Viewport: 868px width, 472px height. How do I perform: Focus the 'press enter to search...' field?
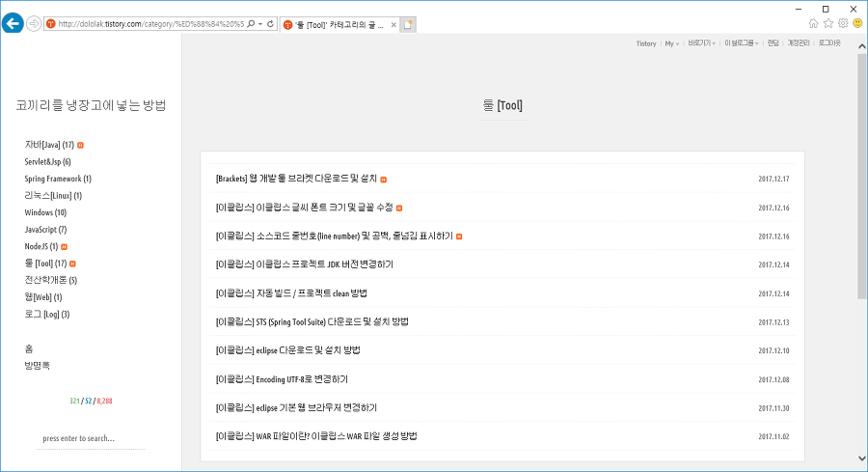coord(91,438)
